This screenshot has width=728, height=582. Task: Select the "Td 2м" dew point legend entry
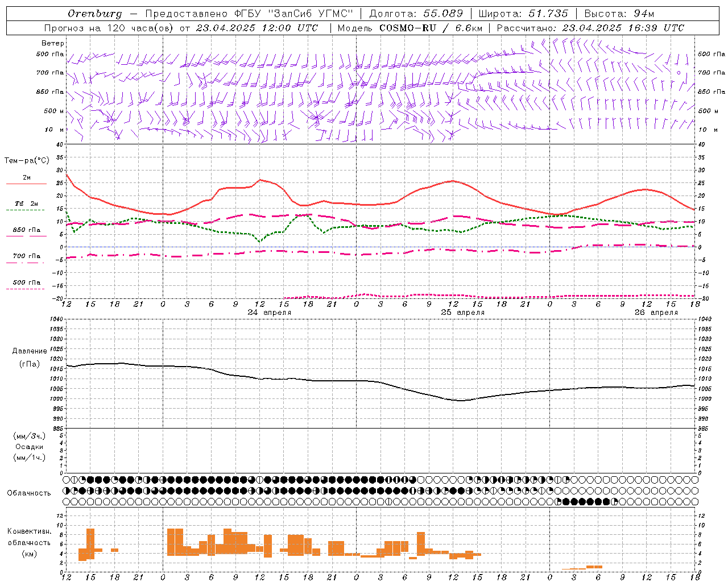26,203
